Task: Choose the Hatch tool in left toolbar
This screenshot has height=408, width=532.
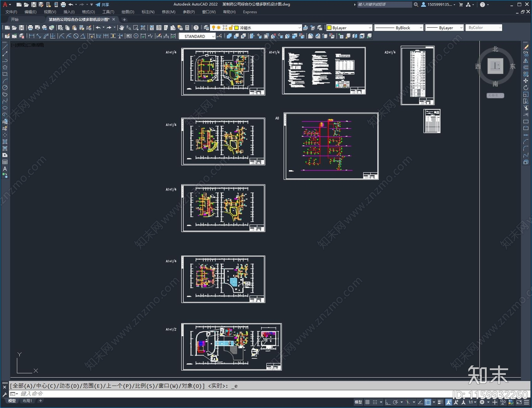Action: click(5, 142)
